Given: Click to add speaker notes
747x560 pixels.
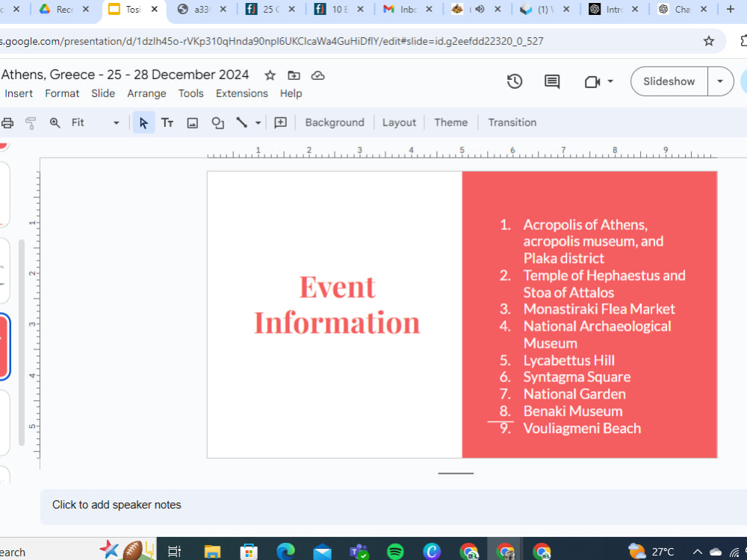Looking at the screenshot, I should (x=117, y=505).
